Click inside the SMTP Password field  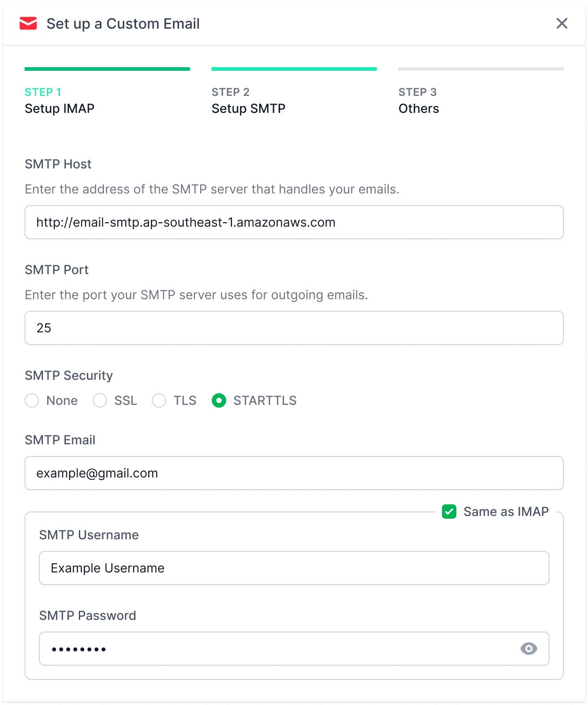pos(278,649)
